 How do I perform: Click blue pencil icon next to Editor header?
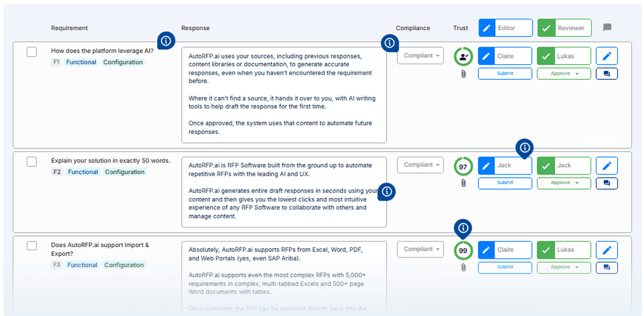click(x=487, y=28)
